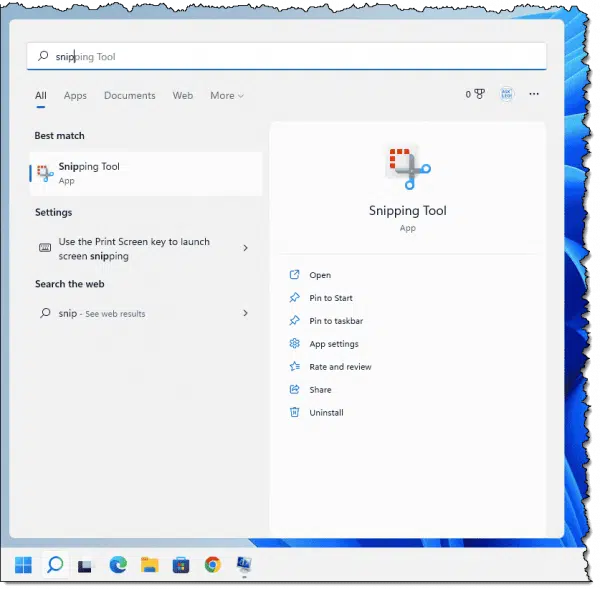Click the Snipping Tool title in preview pane
The width and height of the screenshot is (600, 589).
408,210
